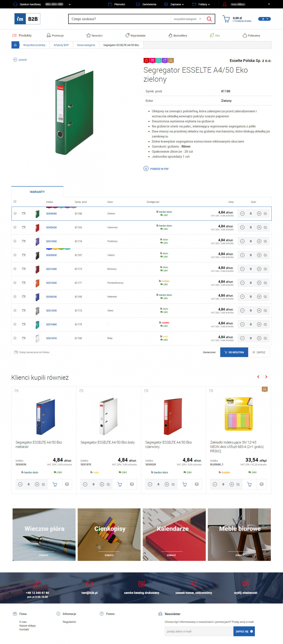Screen dimensions: 283x644
Task: Click the user profile icon in top bar
Action: click(x=224, y=4)
